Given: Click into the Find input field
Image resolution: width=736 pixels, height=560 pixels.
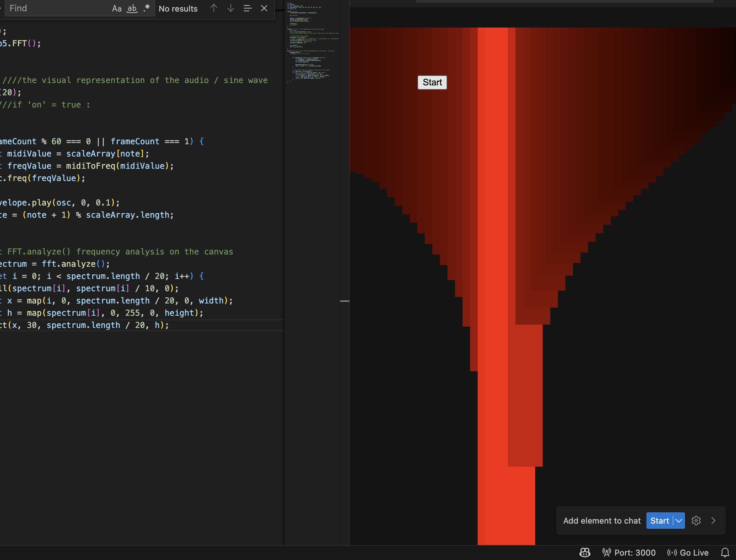Looking at the screenshot, I should click(58, 8).
